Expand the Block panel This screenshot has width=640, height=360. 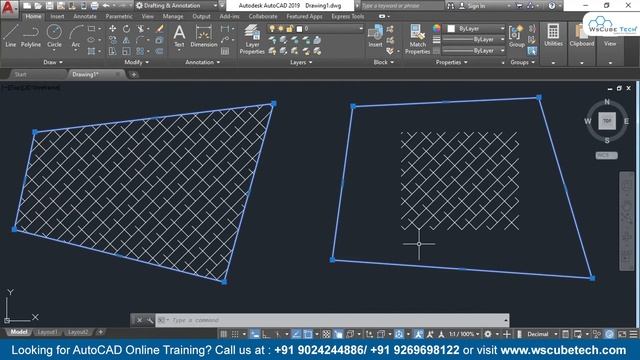point(384,62)
